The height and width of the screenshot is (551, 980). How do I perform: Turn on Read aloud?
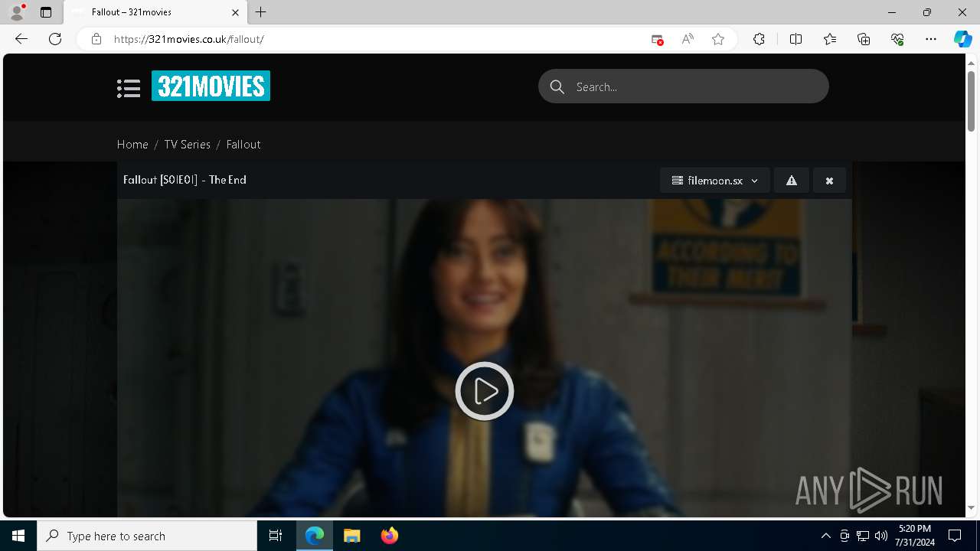click(x=688, y=39)
